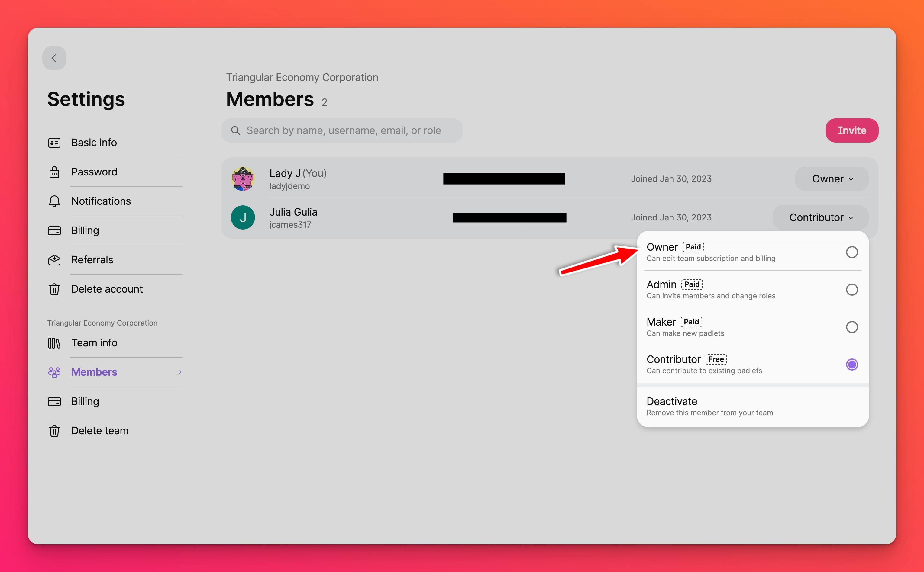The height and width of the screenshot is (572, 924).
Task: Click the Referrals envelope icon
Action: coord(54,260)
